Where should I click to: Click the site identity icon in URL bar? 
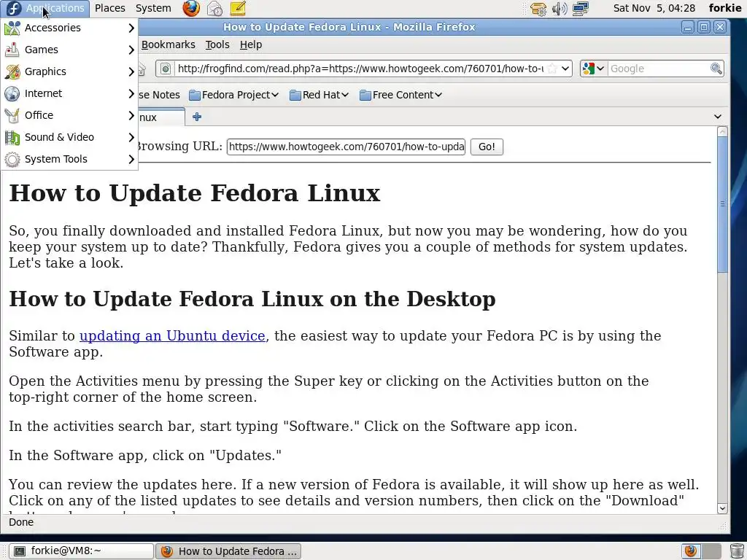point(165,69)
